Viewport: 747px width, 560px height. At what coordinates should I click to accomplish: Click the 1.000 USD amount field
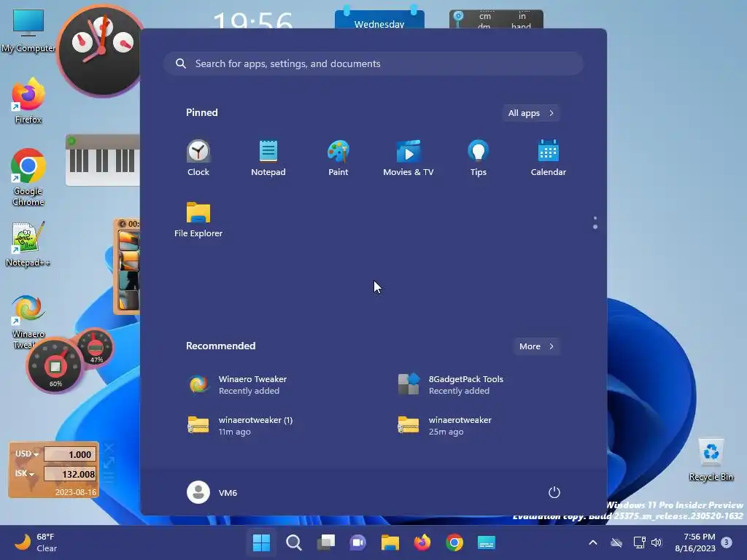[70, 454]
